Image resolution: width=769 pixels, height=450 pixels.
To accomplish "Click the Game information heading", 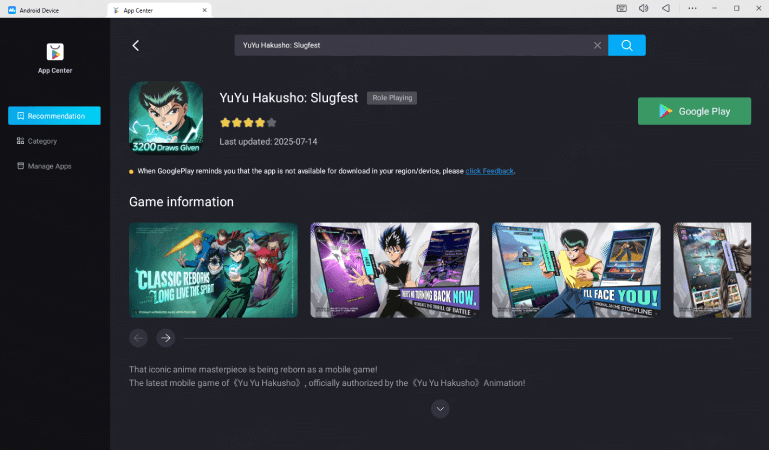I will click(181, 202).
